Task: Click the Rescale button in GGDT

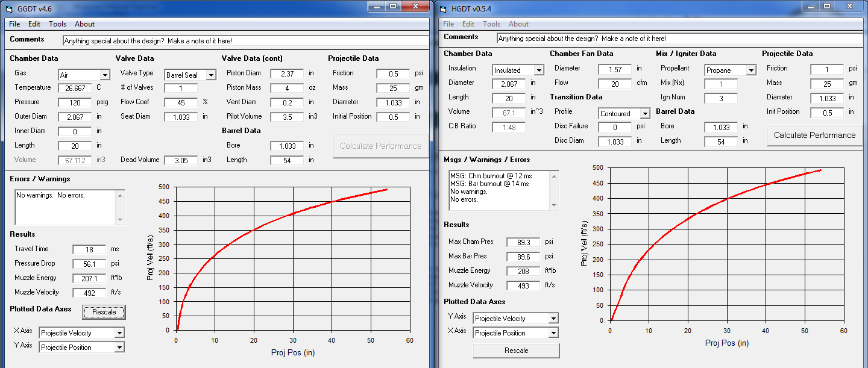Action: click(104, 312)
